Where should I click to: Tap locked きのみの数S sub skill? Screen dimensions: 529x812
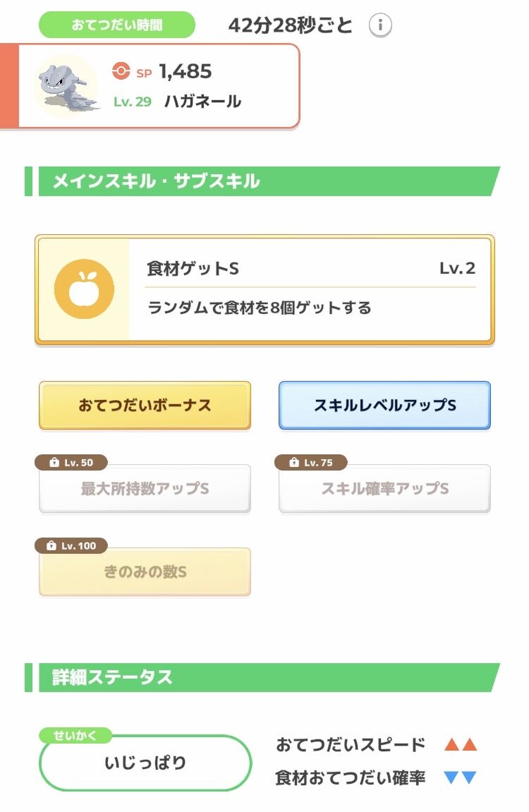[145, 571]
